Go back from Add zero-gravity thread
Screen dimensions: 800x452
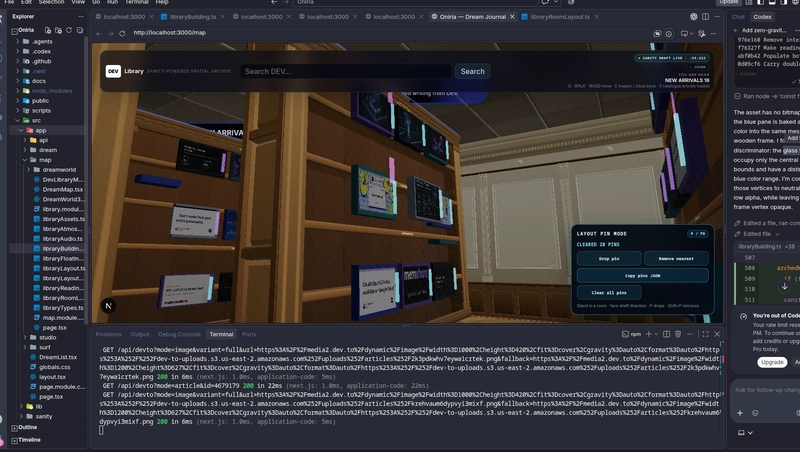coord(736,30)
